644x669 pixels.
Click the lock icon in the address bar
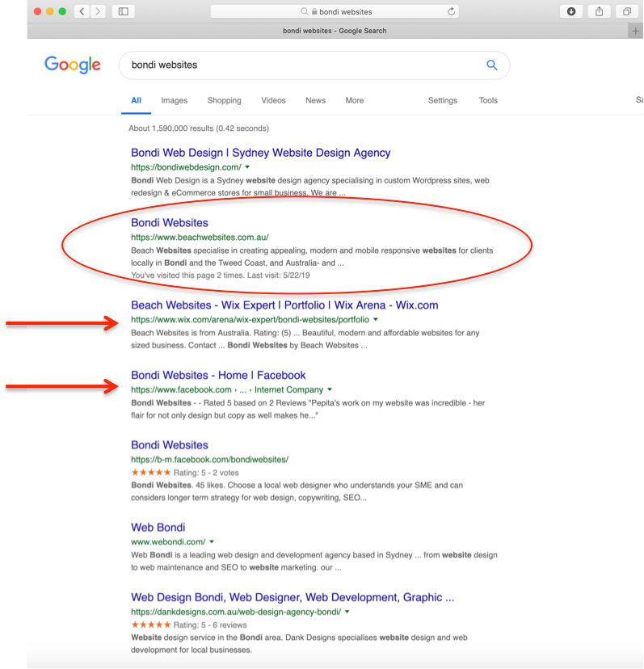(314, 11)
